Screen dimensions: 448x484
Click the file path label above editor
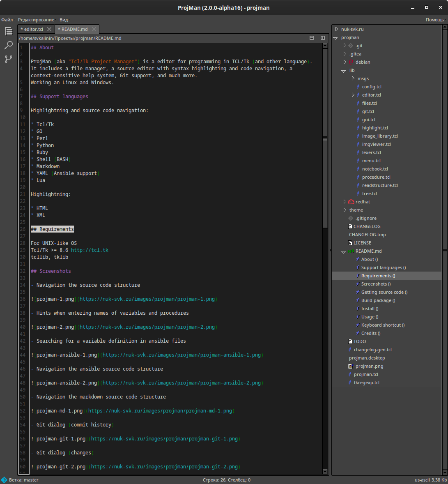tap(70, 38)
